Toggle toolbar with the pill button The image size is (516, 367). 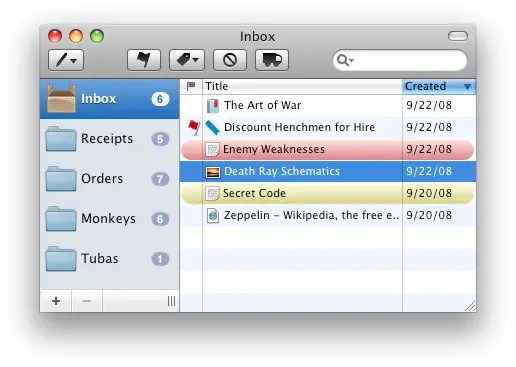pos(458,36)
